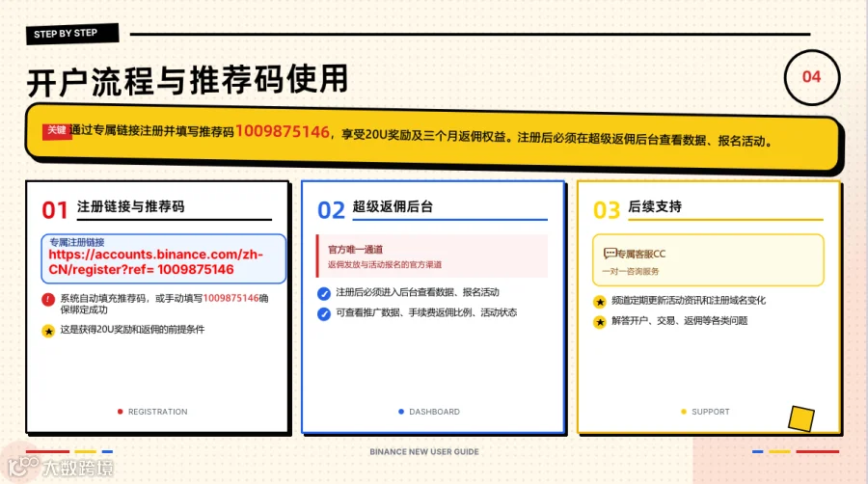This screenshot has width=868, height=484.
Task: Click the text 返佣发放与活动报名的官方渠道
Action: click(x=385, y=264)
